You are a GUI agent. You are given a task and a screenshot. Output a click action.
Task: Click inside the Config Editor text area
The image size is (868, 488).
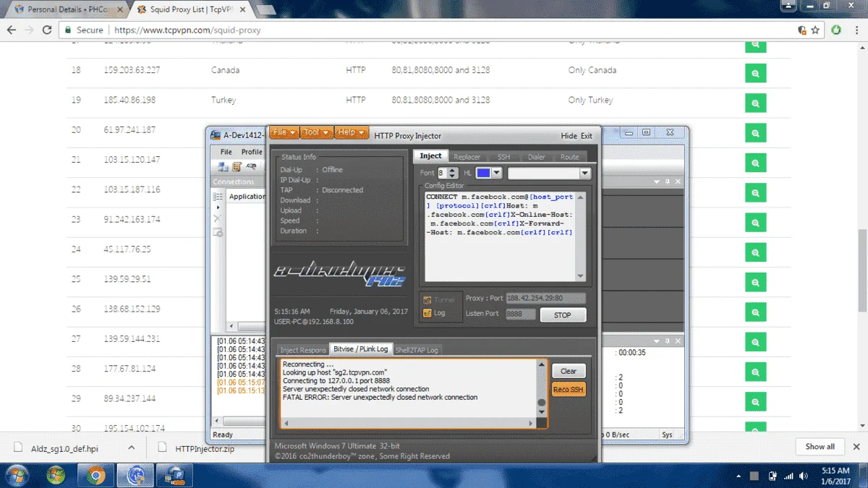pos(499,236)
